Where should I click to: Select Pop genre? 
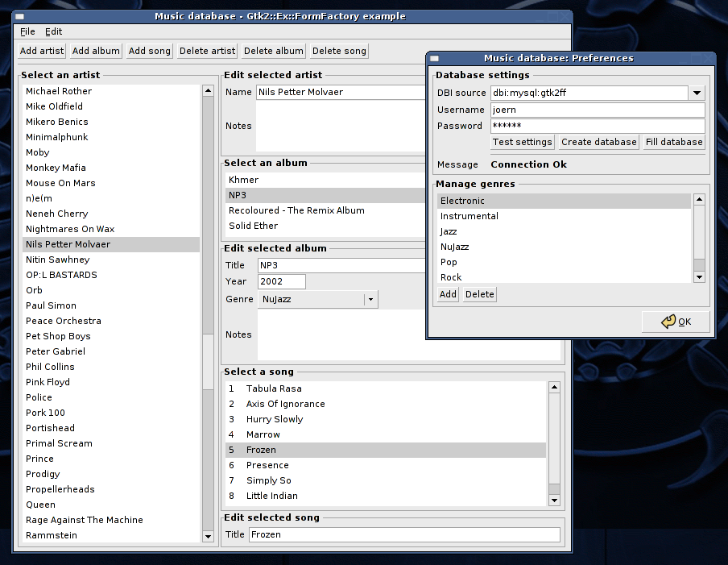tap(564, 262)
